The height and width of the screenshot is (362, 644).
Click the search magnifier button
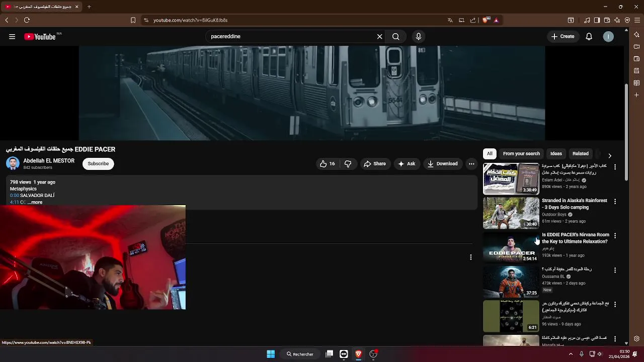click(x=396, y=36)
